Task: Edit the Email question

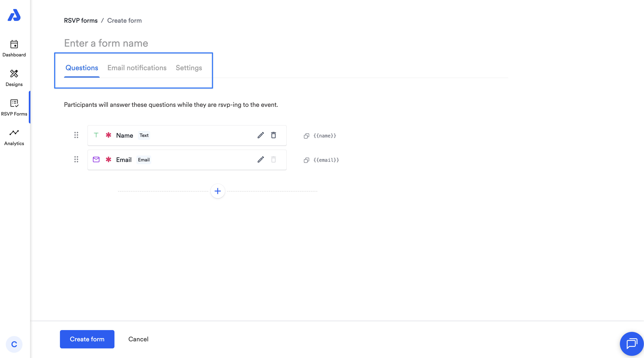Action: (x=260, y=160)
